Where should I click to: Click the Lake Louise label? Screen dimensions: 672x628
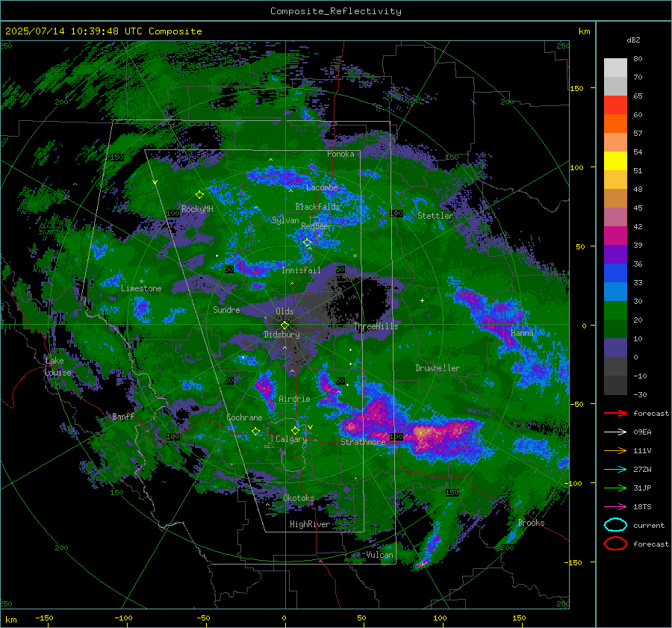[57, 367]
